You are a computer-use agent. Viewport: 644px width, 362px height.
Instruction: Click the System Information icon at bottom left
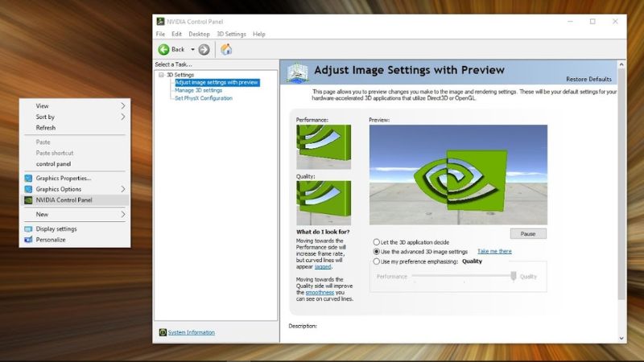tap(163, 332)
